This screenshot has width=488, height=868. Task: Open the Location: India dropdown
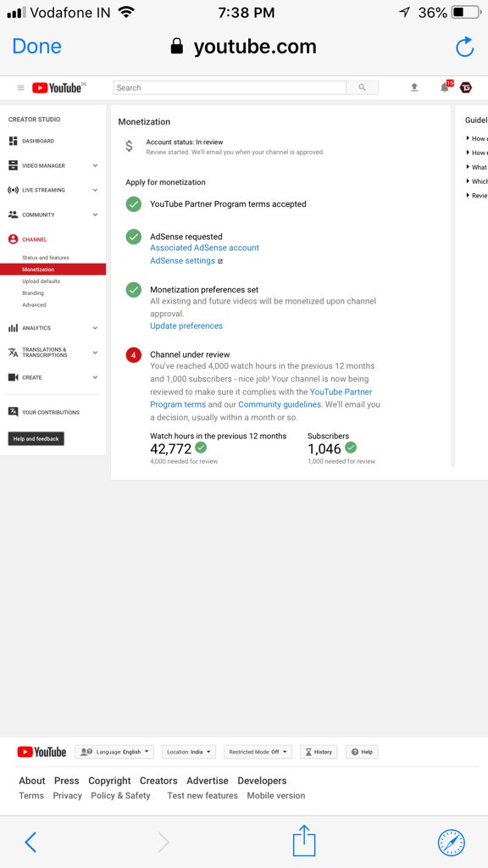[189, 752]
